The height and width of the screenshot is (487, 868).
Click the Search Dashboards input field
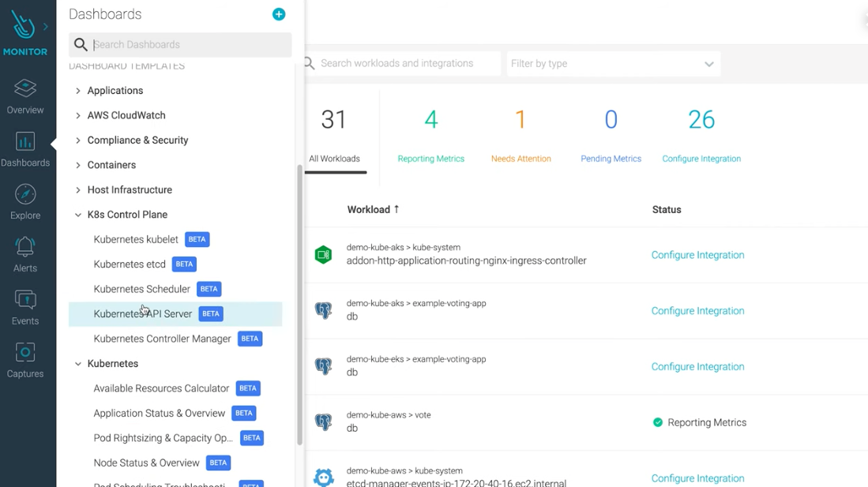click(x=180, y=44)
